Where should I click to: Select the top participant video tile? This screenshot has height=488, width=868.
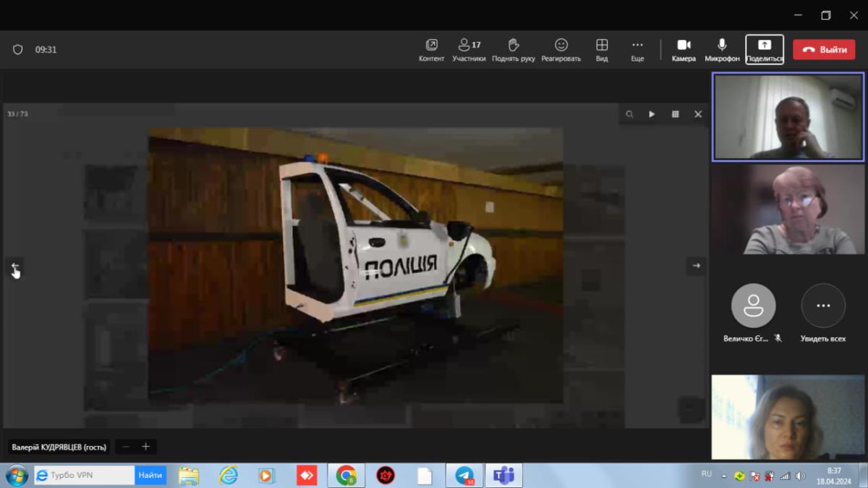(x=788, y=117)
